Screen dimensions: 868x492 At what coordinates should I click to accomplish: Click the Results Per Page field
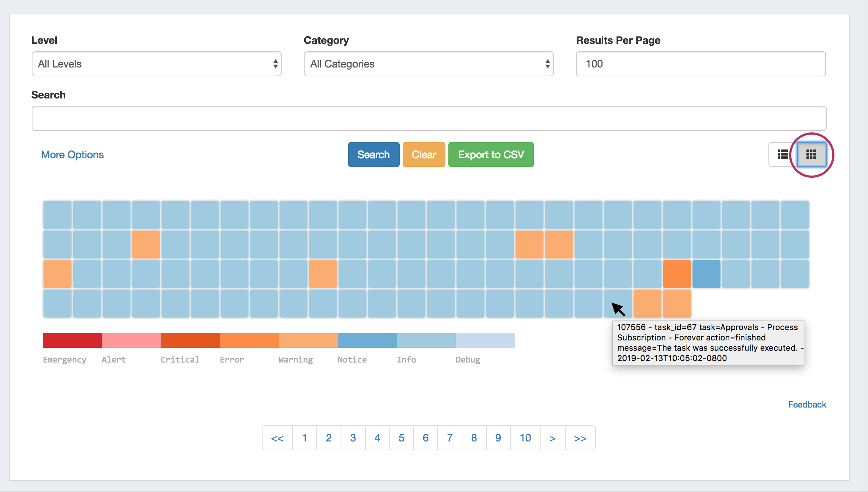pyautogui.click(x=700, y=64)
